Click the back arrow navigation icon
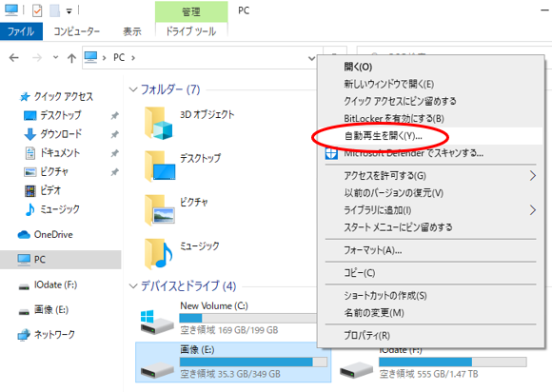Screen dimensions: 552x392 click(x=14, y=57)
